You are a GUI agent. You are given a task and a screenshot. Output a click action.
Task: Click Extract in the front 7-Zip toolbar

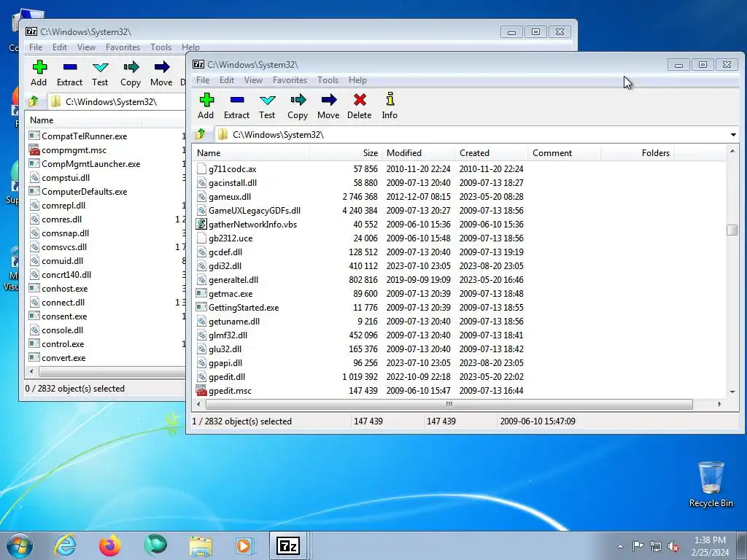coord(237,106)
